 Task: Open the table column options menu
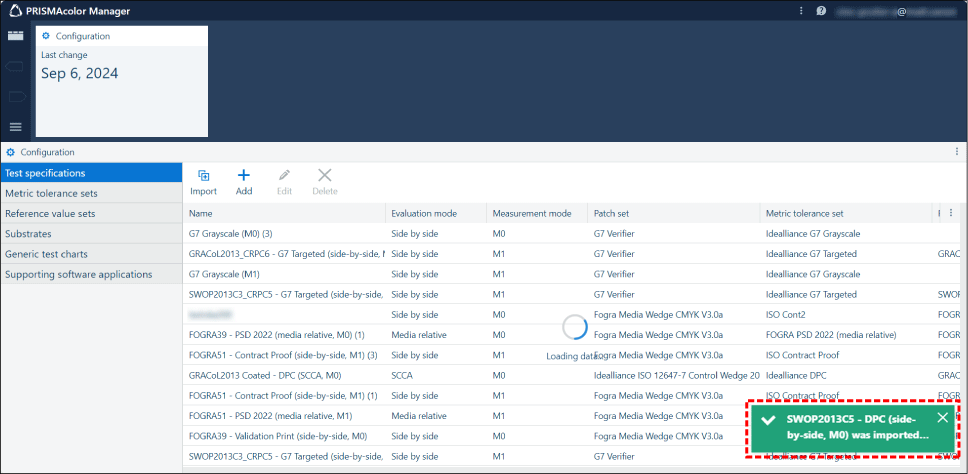(950, 213)
